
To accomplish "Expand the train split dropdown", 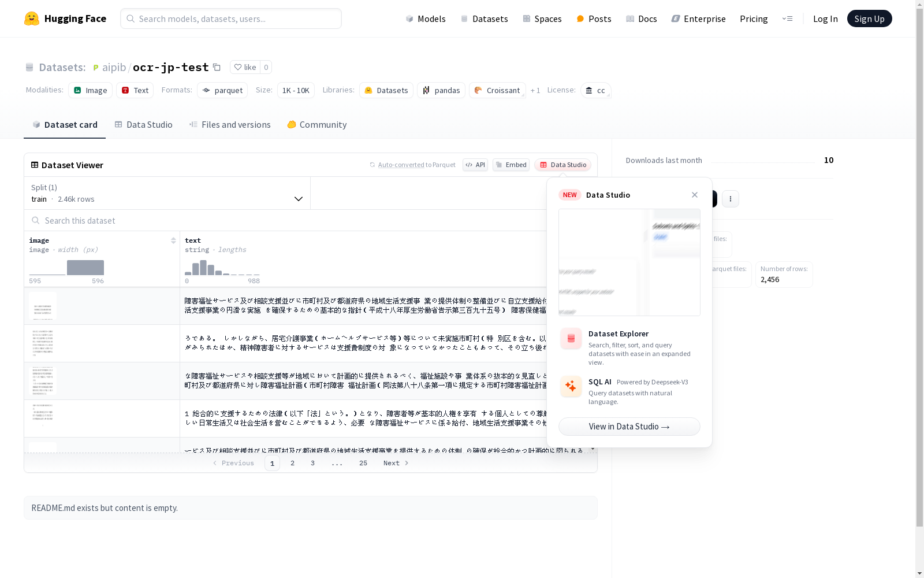I will [167, 193].
